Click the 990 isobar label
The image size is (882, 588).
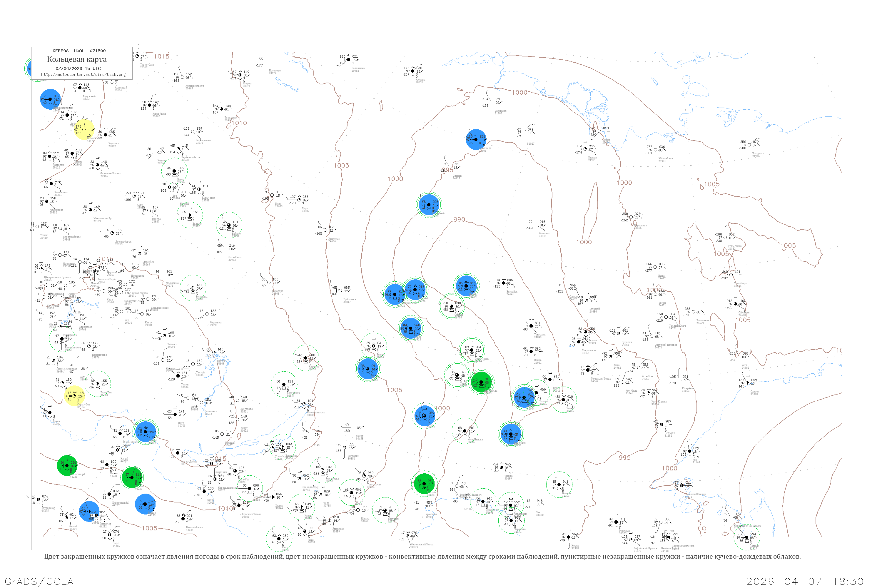click(x=459, y=219)
